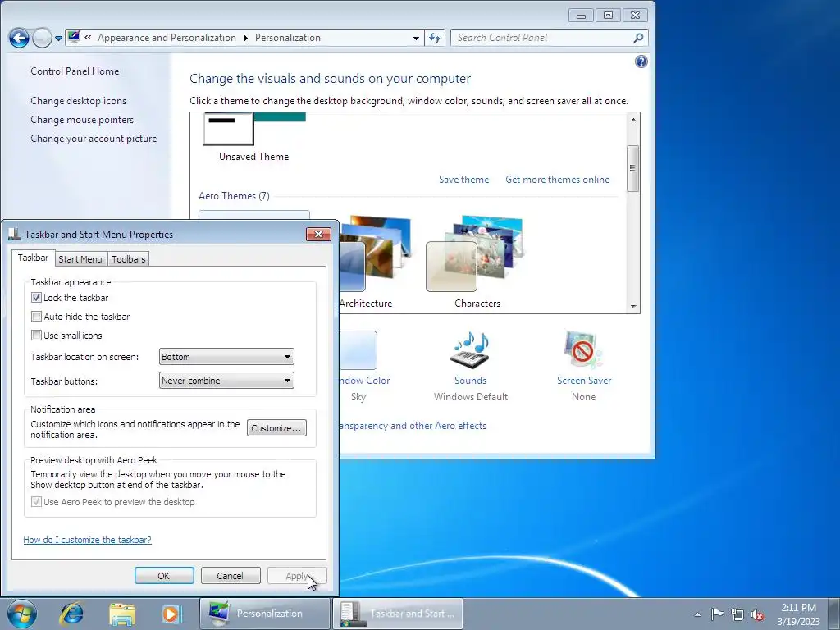The width and height of the screenshot is (840, 630).
Task: Maximize the Personalization window
Action: (x=608, y=16)
